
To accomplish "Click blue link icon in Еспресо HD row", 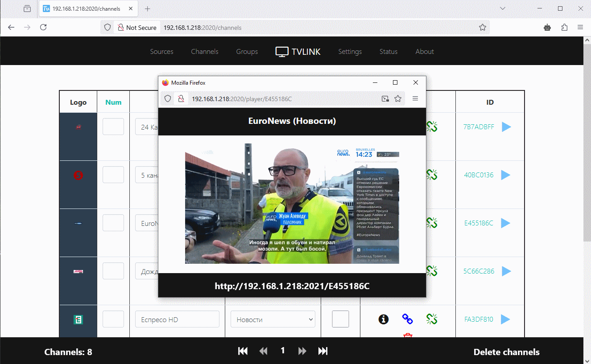I will (407, 319).
